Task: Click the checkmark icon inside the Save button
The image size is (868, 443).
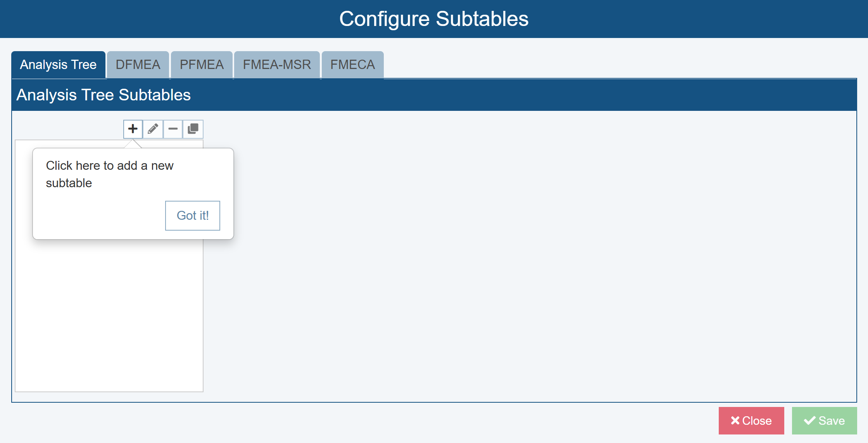Action: tap(809, 421)
